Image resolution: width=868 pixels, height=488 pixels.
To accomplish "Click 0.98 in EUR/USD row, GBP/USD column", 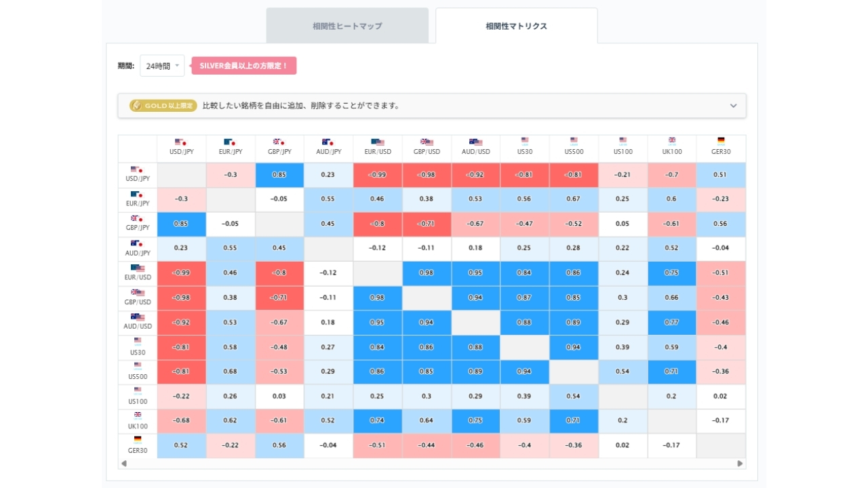I will point(427,272).
